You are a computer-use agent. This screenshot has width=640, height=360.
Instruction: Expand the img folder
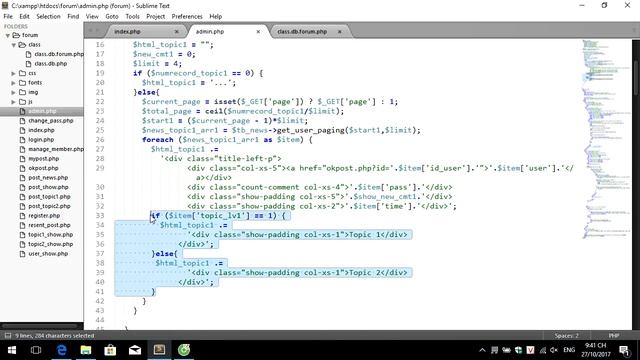[13, 92]
